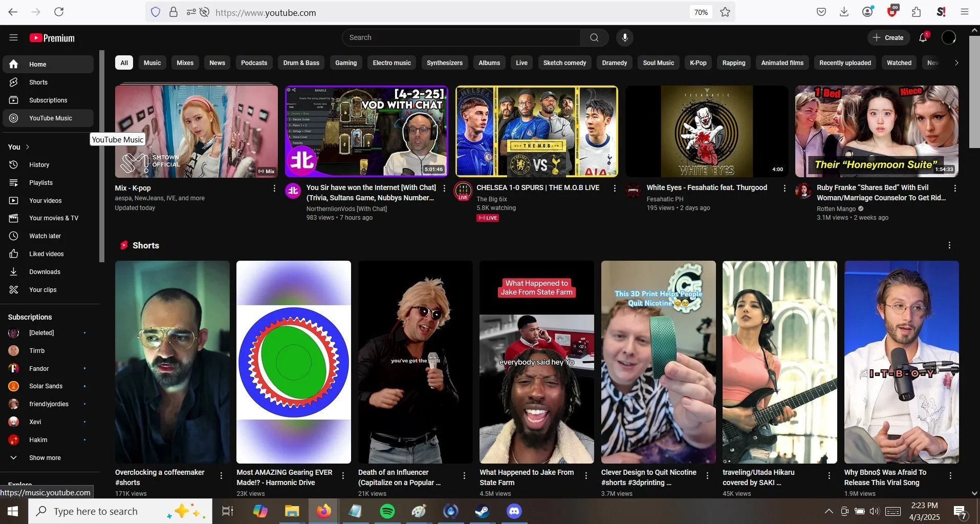Click the Create button

point(888,37)
